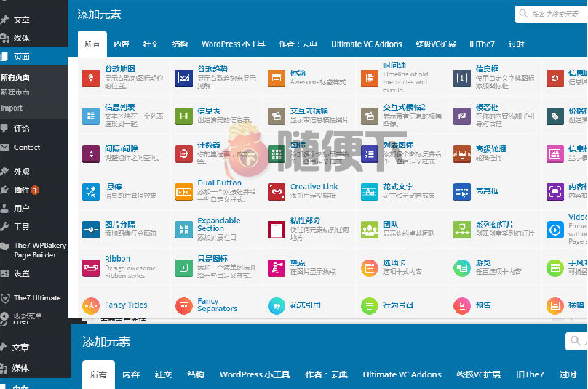Viewport: 588px width, 389px height.
Task: Select the 图片分隔 image separator icon
Action: click(x=91, y=230)
